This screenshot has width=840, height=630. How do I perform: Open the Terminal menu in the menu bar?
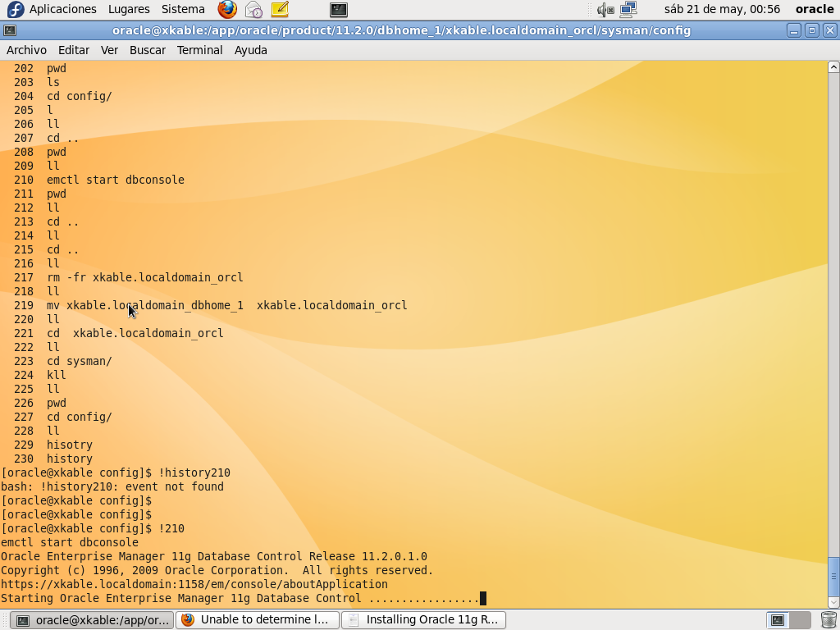[x=200, y=50]
